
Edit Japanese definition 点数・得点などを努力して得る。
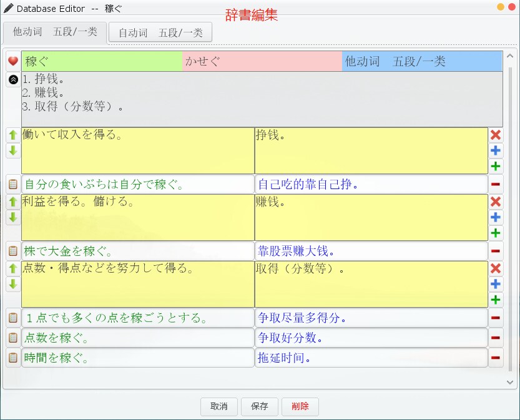click(x=138, y=285)
